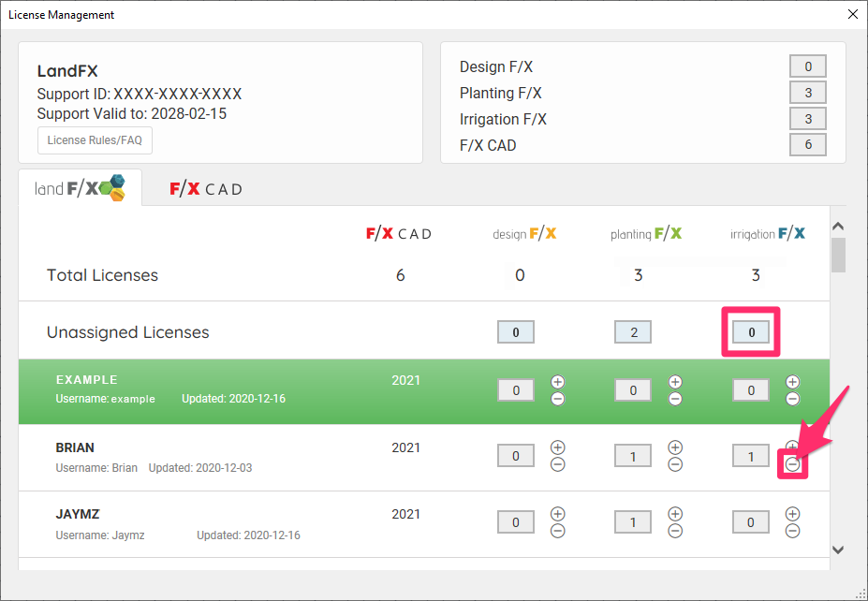Click BRIAN's Updated: 2020-12-03 text
The width and height of the screenshot is (868, 601).
tap(199, 468)
